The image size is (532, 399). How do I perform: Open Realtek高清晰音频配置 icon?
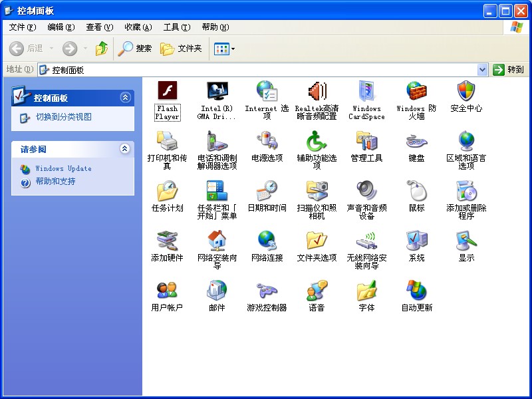click(317, 91)
